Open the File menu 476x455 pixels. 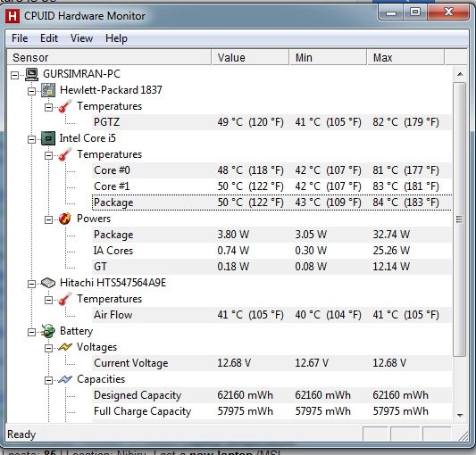(20, 38)
